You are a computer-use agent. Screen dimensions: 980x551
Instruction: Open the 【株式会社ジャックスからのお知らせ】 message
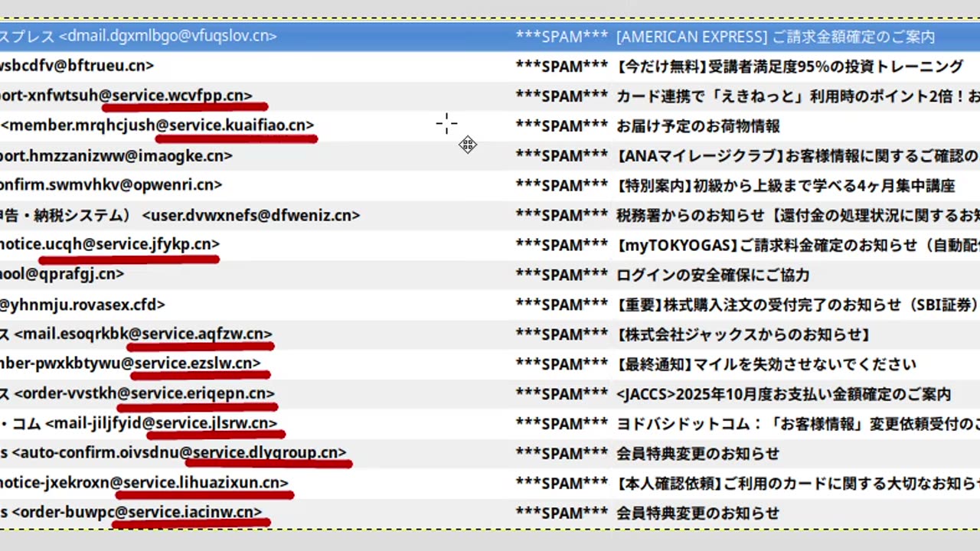point(743,335)
